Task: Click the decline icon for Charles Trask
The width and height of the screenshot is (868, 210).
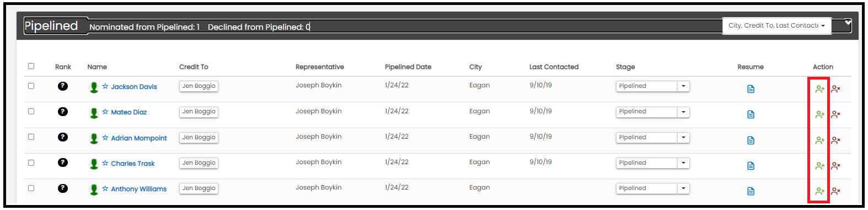Action: (836, 166)
